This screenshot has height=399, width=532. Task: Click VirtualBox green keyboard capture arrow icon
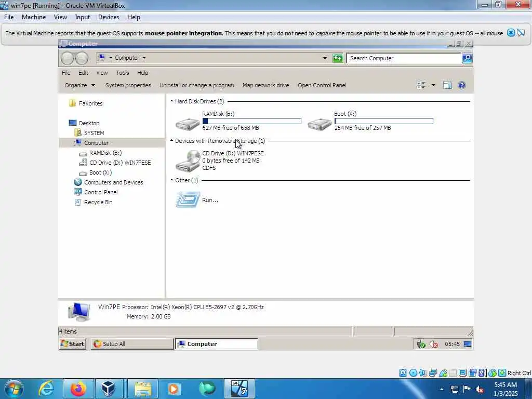tap(502, 373)
